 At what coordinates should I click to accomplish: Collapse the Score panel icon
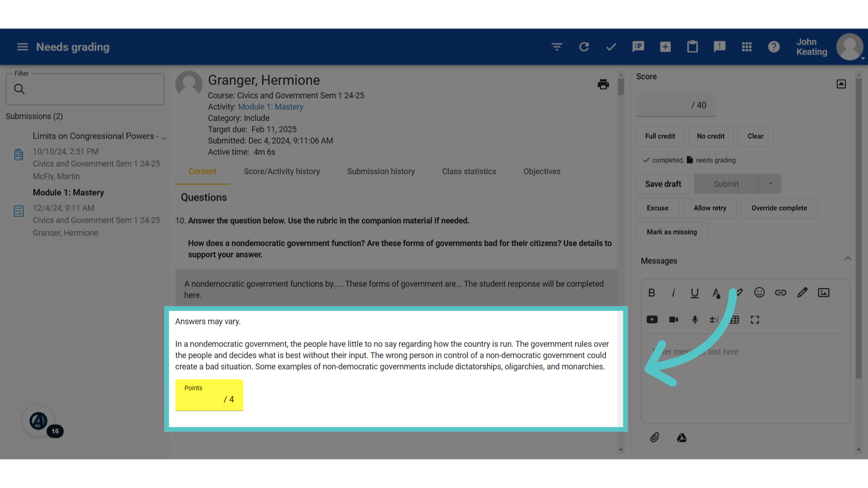pyautogui.click(x=841, y=84)
